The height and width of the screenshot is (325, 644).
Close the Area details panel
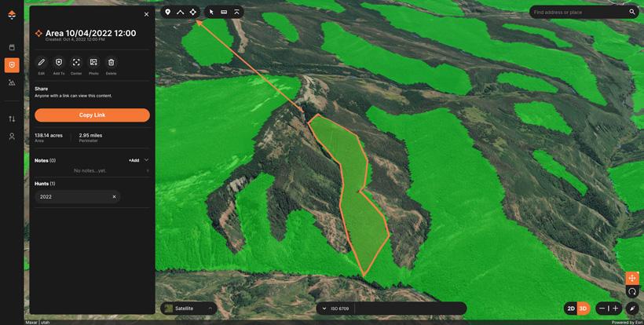(147, 14)
